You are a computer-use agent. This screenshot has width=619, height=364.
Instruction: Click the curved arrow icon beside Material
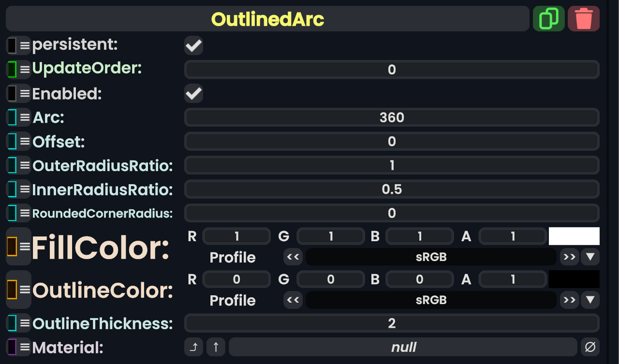pos(193,347)
